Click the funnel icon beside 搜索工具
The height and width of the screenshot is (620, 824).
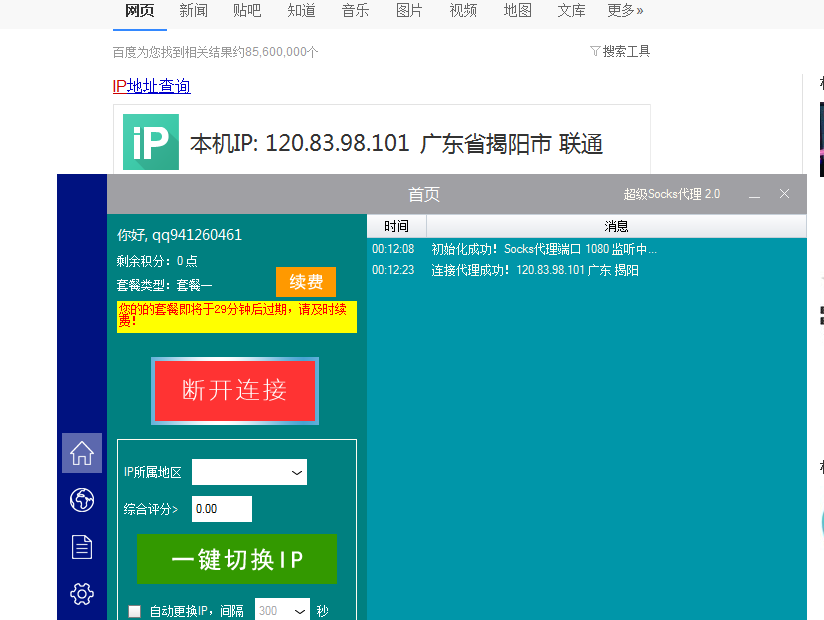pos(595,51)
